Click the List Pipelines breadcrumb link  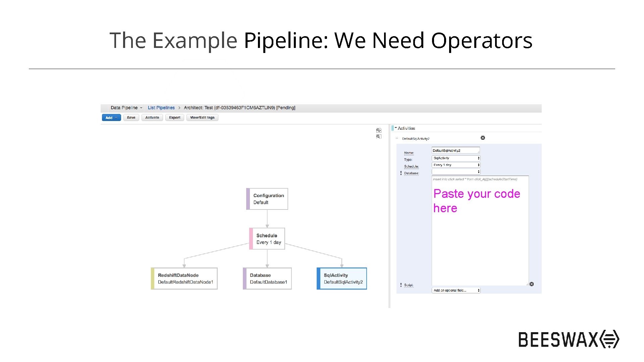(161, 108)
